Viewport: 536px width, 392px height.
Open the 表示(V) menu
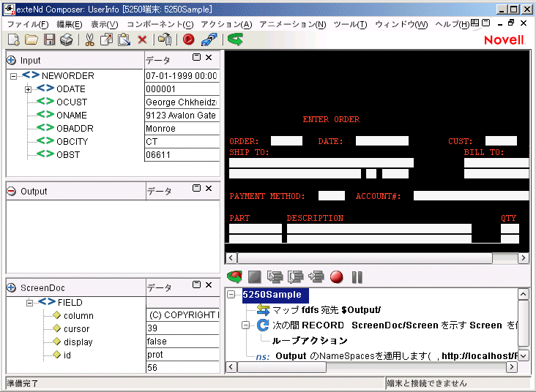[x=105, y=24]
